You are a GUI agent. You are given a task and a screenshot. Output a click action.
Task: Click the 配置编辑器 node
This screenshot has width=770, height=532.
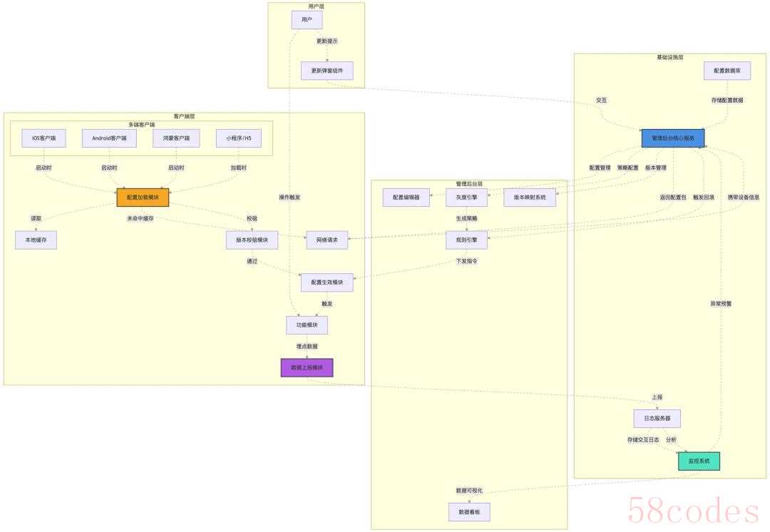pos(406,198)
